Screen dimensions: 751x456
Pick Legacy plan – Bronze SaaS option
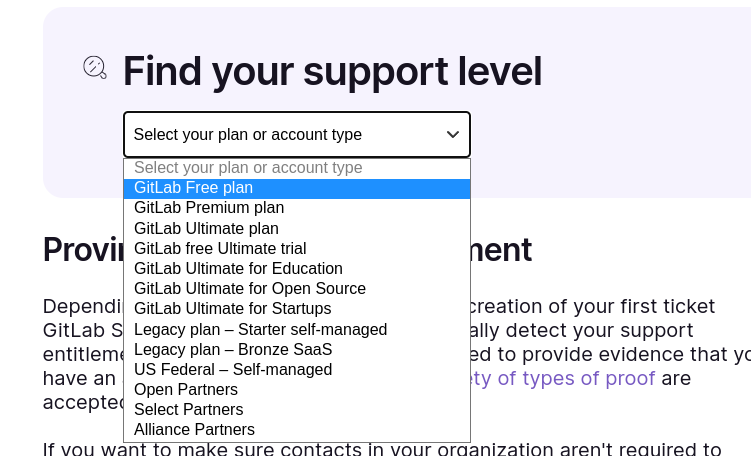point(233,350)
